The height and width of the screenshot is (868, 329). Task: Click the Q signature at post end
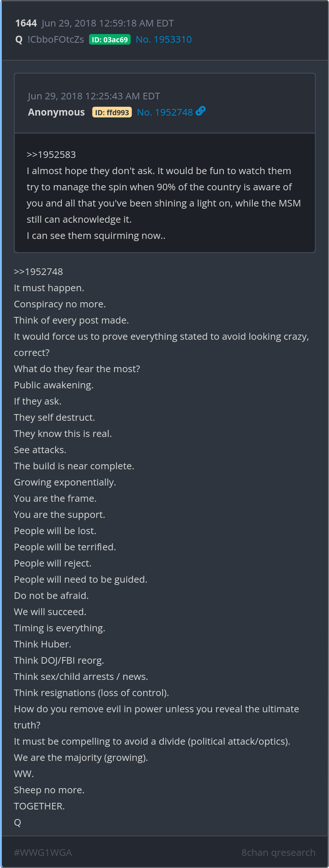tap(17, 822)
